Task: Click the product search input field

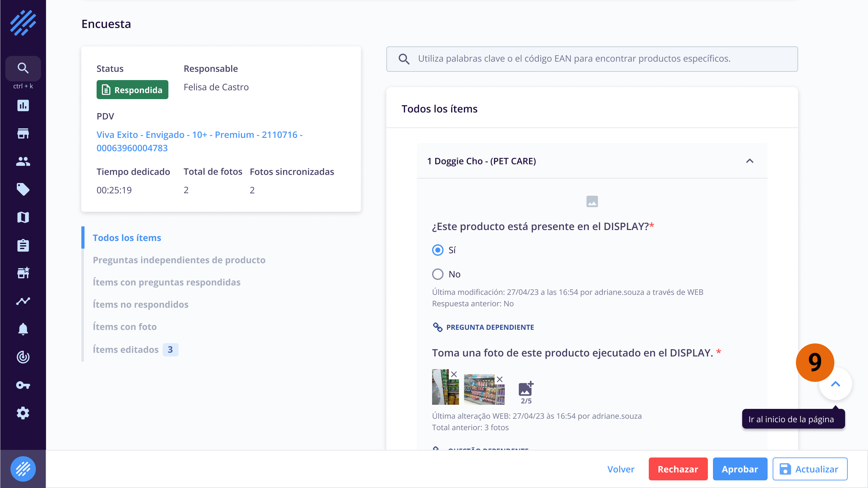Action: coord(591,59)
